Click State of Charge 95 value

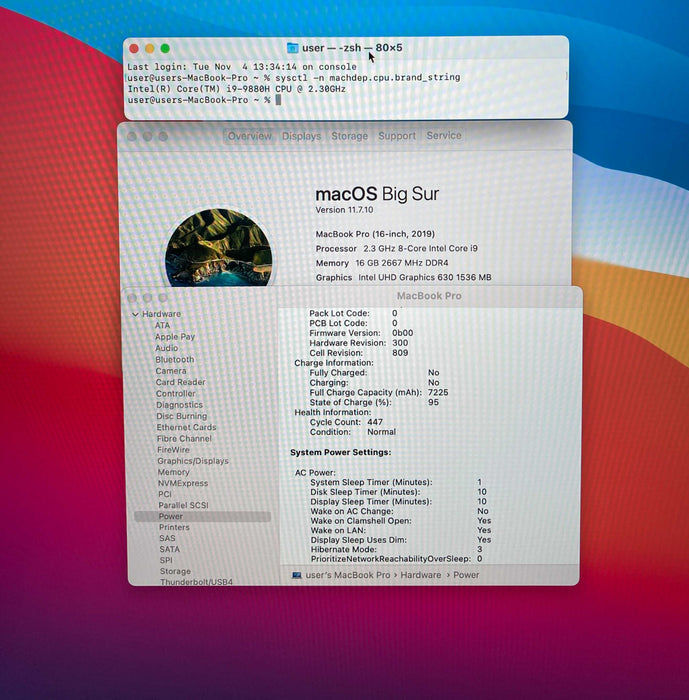(433, 402)
